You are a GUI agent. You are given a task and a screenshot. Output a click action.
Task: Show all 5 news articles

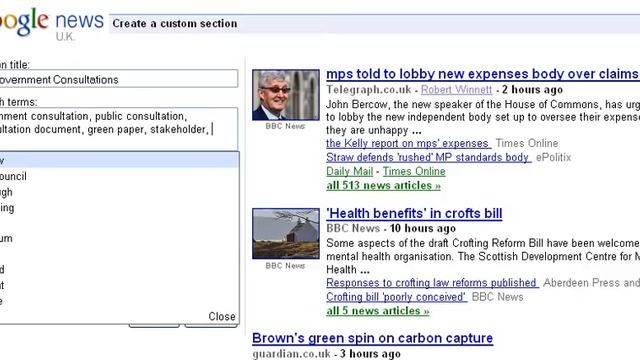tap(378, 311)
